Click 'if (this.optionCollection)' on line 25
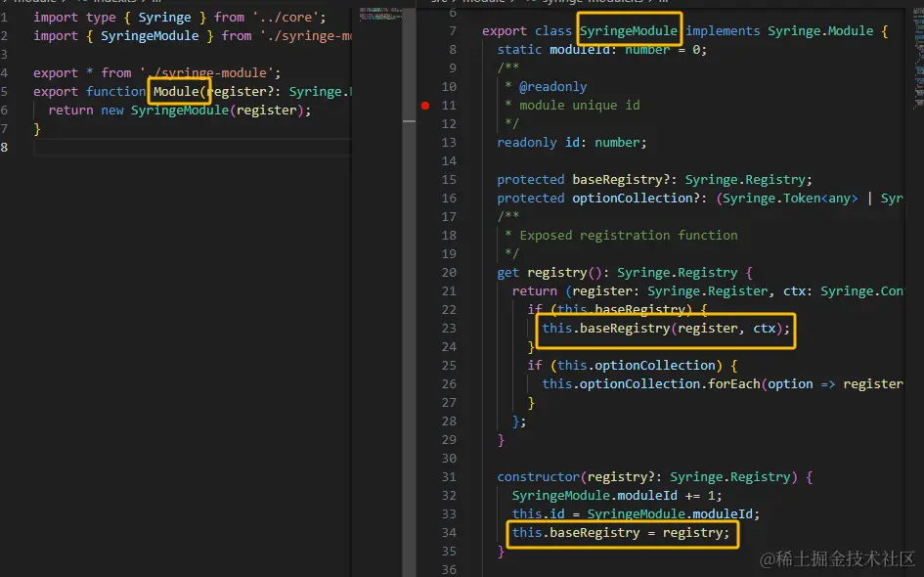 (x=625, y=366)
